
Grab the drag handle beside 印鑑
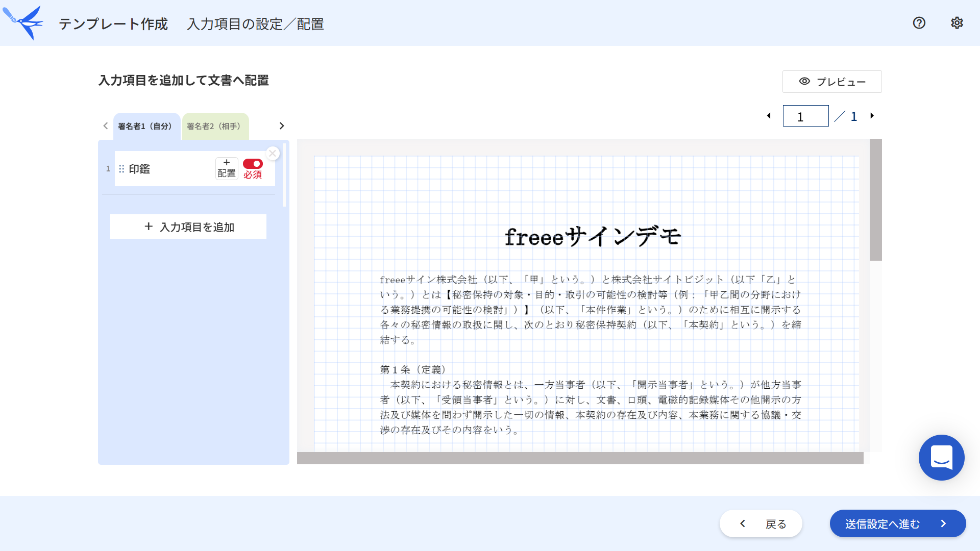(x=121, y=169)
